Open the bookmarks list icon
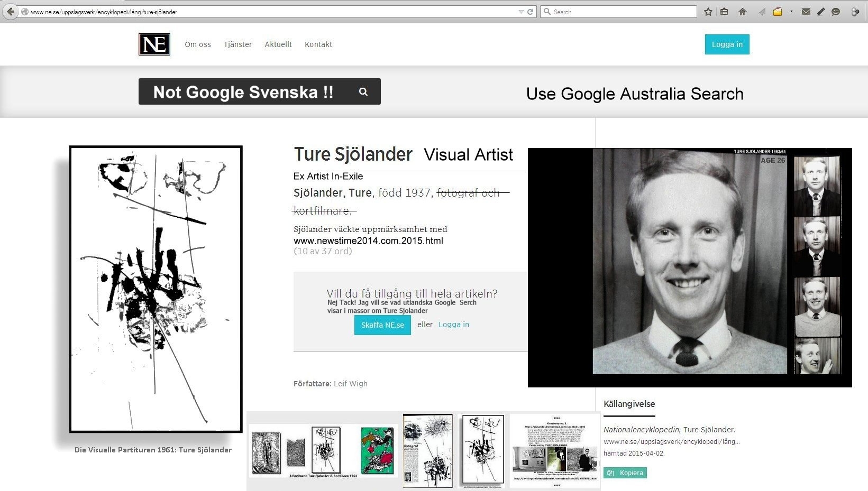Image resolution: width=868 pixels, height=491 pixels. click(725, 12)
